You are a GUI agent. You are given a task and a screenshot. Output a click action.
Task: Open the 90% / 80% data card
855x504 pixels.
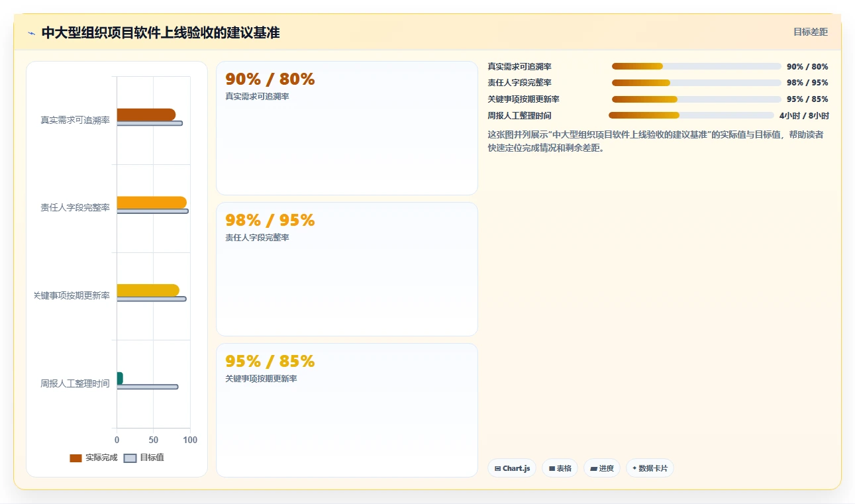pyautogui.click(x=347, y=128)
